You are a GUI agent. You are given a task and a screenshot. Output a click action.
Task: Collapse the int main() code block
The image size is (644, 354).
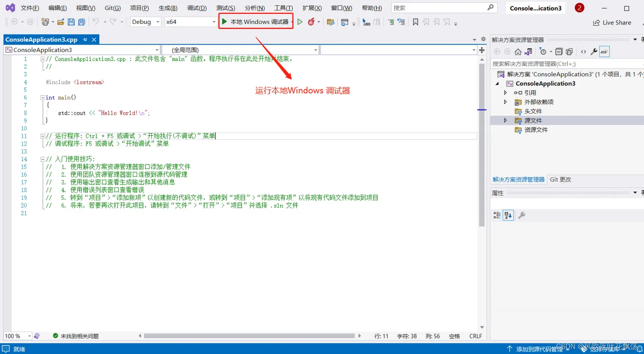(43, 98)
